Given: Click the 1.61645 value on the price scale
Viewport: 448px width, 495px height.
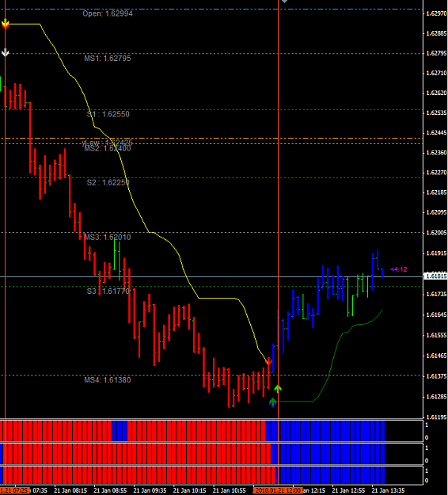Looking at the screenshot, I should (436, 314).
